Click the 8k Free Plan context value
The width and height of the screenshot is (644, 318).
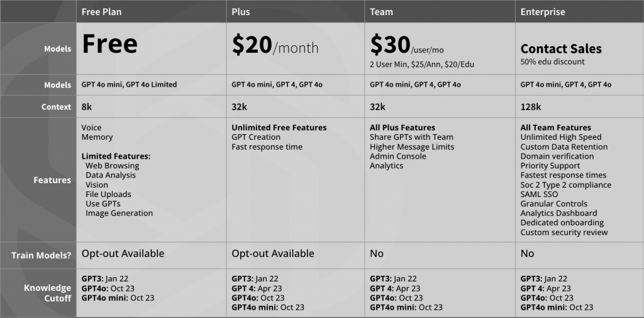click(x=87, y=107)
